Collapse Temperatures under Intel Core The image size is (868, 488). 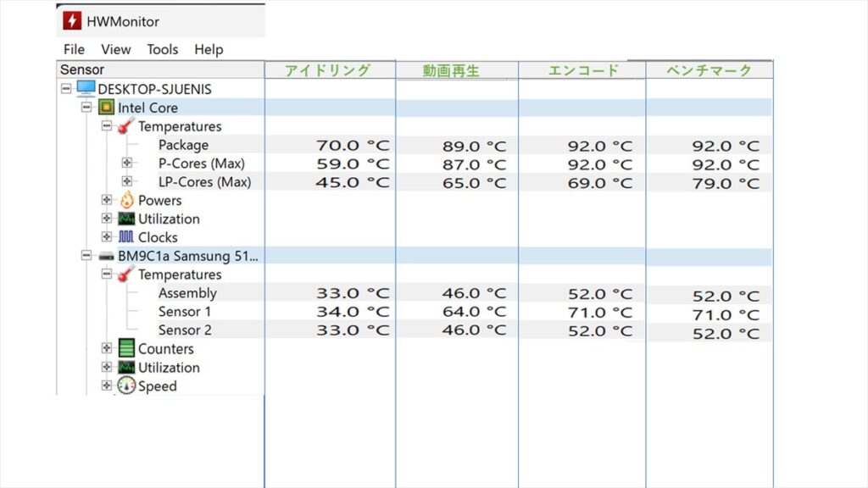(106, 125)
